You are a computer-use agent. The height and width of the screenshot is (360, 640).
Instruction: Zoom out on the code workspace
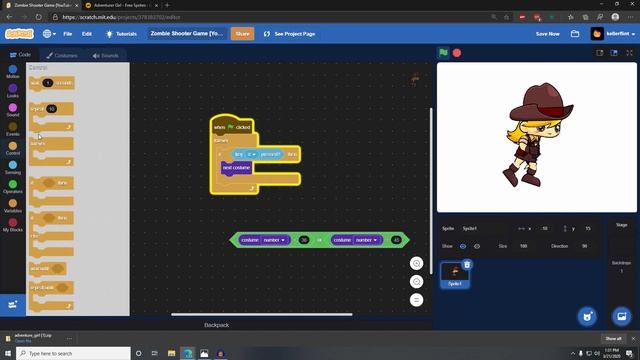[x=416, y=282]
